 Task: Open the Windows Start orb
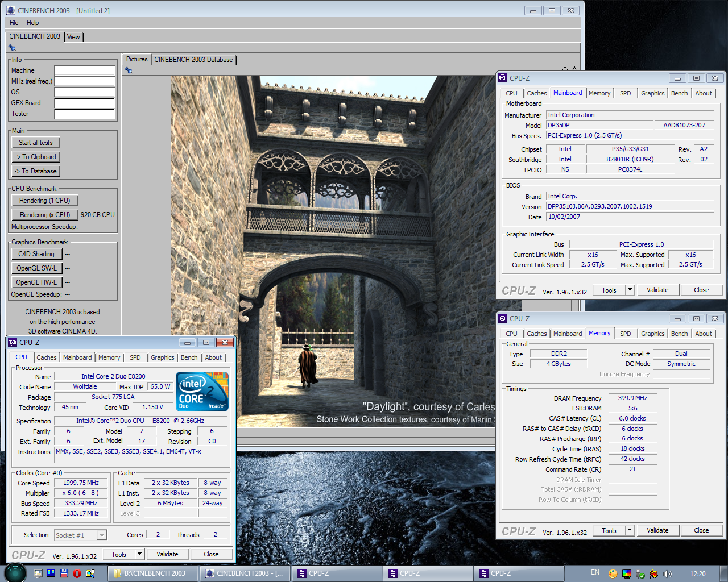coord(15,573)
